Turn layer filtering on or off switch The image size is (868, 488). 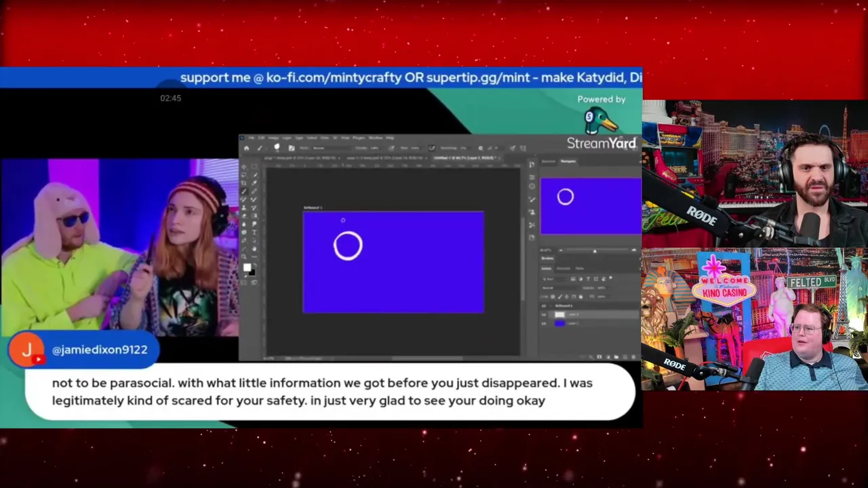point(610,278)
